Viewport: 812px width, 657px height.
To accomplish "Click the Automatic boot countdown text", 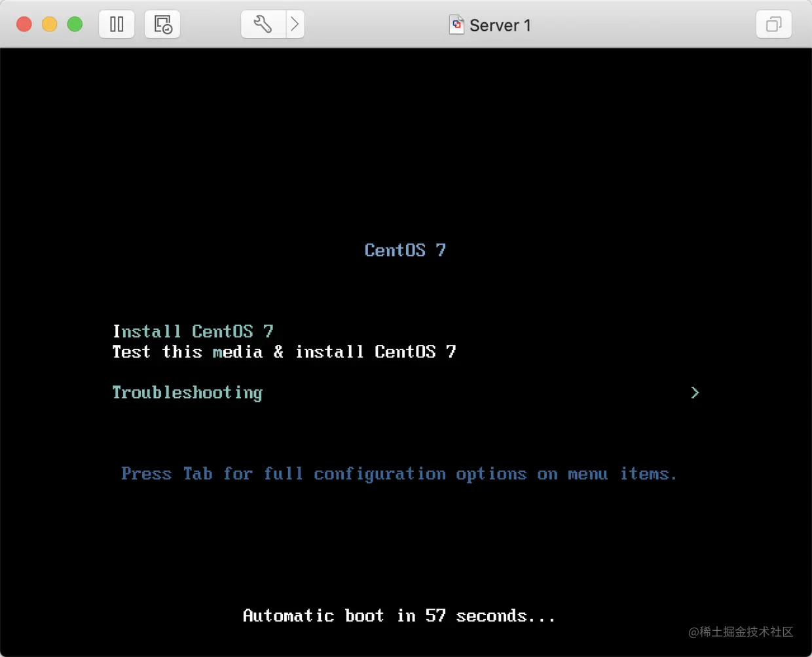I will pos(399,616).
